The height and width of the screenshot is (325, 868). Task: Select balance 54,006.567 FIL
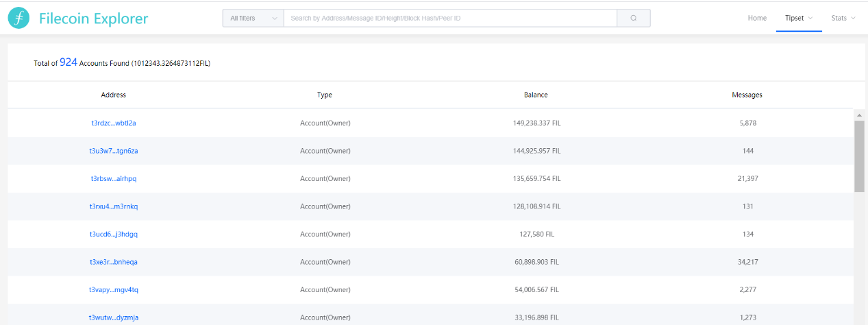536,289
